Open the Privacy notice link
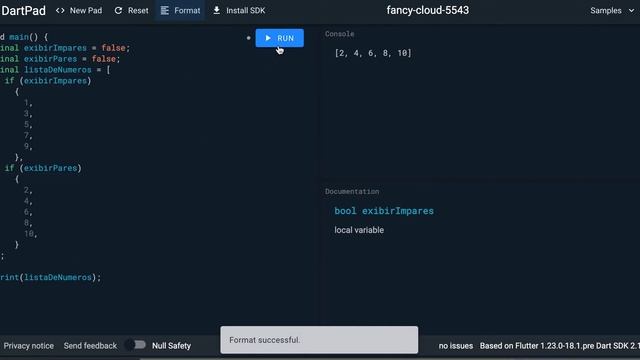This screenshot has height=360, width=640. click(29, 346)
